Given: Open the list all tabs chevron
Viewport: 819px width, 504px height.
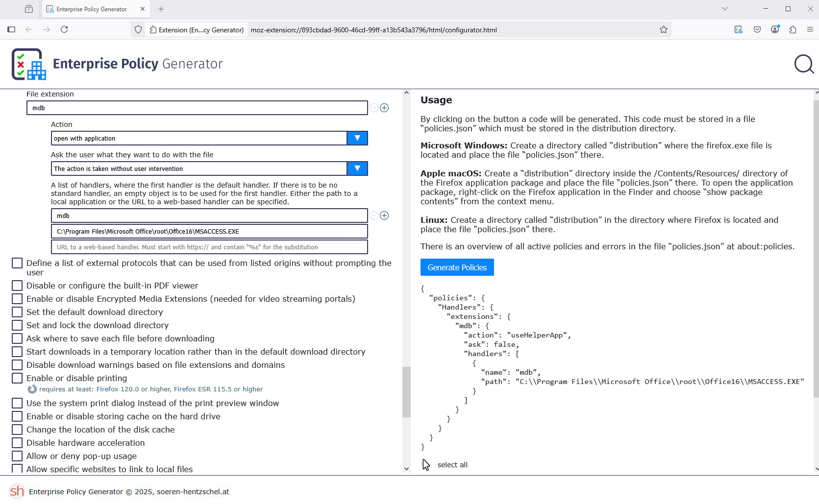Looking at the screenshot, I should [725, 9].
